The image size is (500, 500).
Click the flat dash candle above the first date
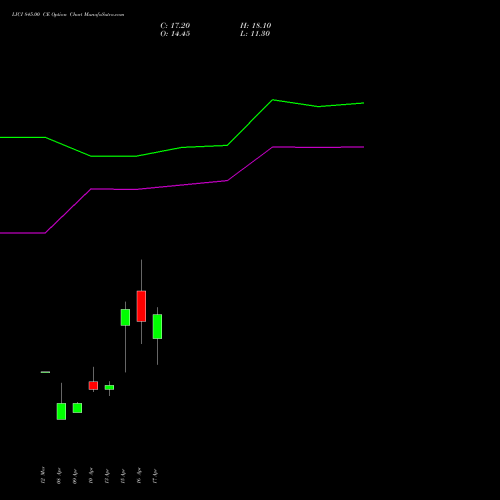coord(45,372)
